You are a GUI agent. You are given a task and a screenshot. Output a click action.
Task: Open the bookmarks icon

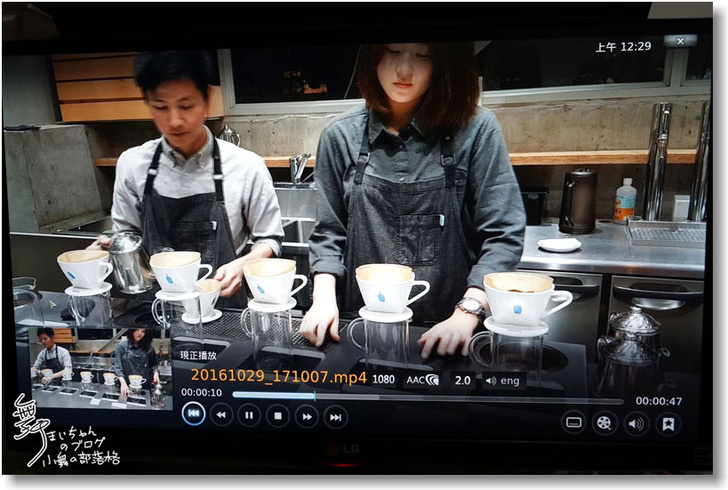point(668,424)
